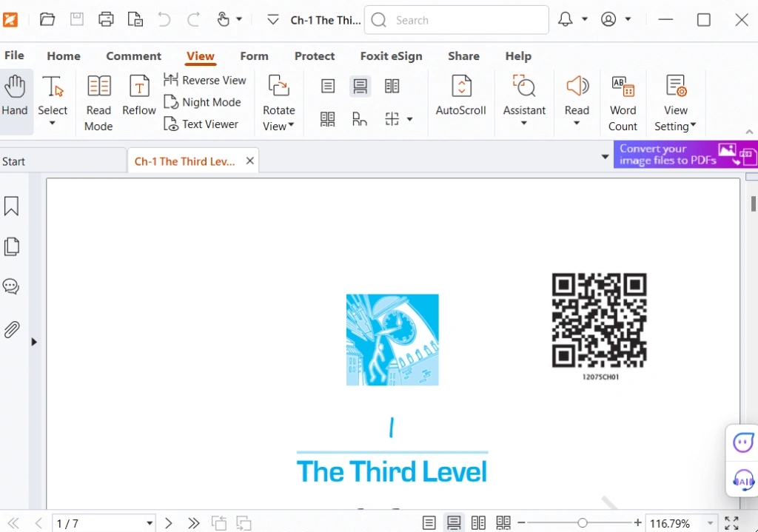Viewport: 758px width, 532px height.
Task: Open the Assistant tool
Action: pyautogui.click(x=524, y=100)
